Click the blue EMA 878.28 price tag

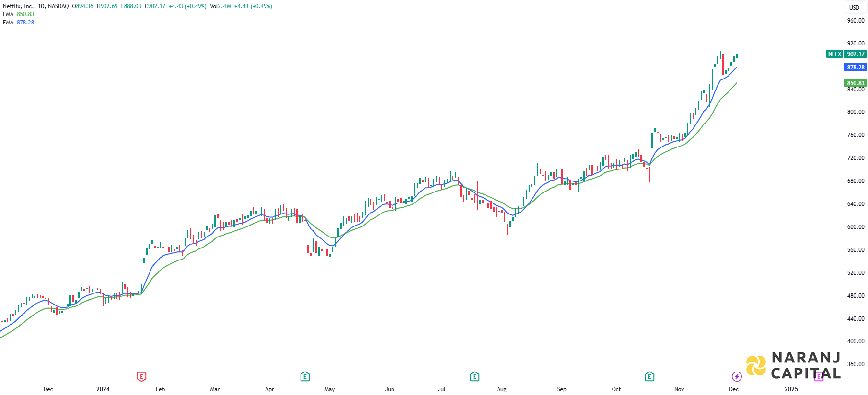point(856,68)
